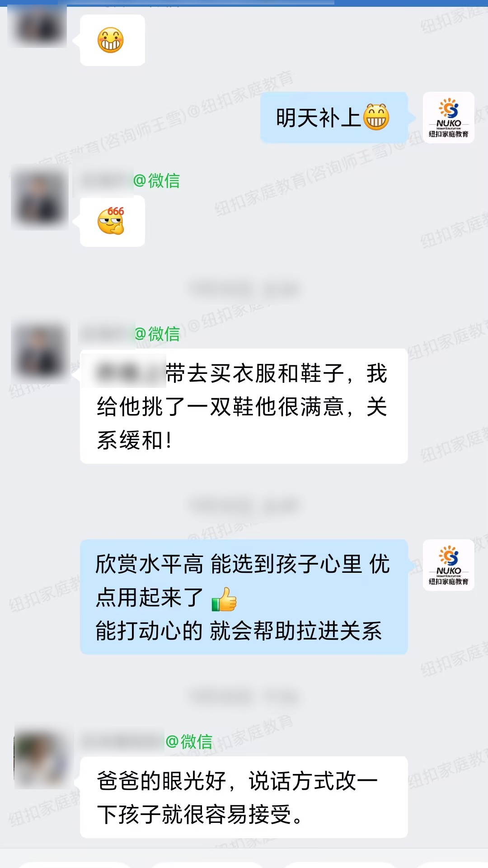The width and height of the screenshot is (488, 868).
Task: Tap @微信 label above 666 emoji
Action: [x=156, y=181]
